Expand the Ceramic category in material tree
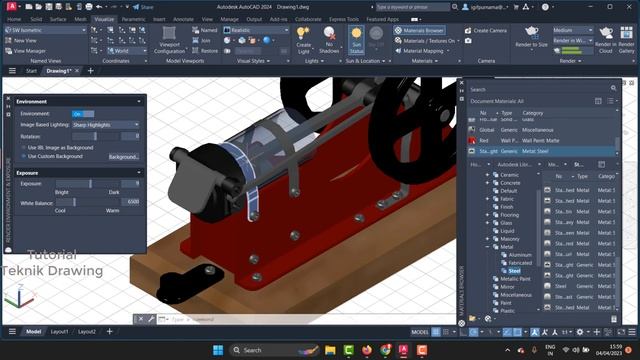 [x=487, y=175]
